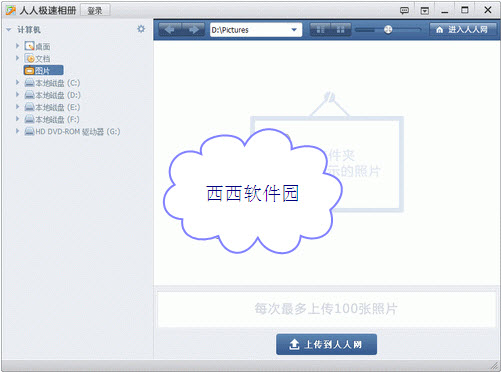This screenshot has width=501, height=372.
Task: Select the 图片 folder
Action: (43, 70)
